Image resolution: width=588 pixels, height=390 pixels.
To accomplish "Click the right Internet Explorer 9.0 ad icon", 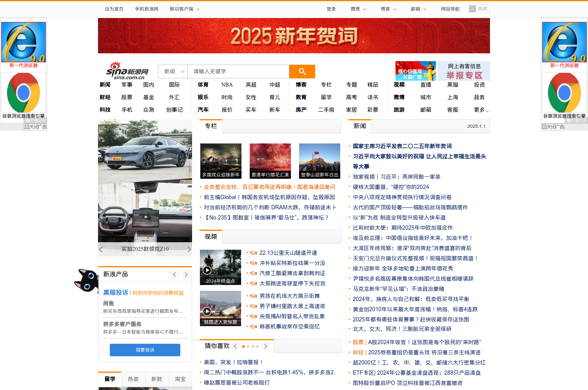I will [x=564, y=42].
